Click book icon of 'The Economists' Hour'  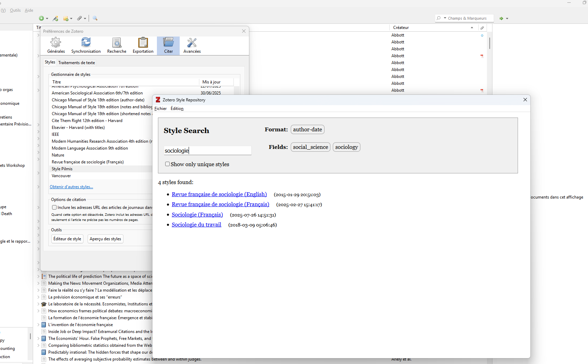tap(44, 338)
